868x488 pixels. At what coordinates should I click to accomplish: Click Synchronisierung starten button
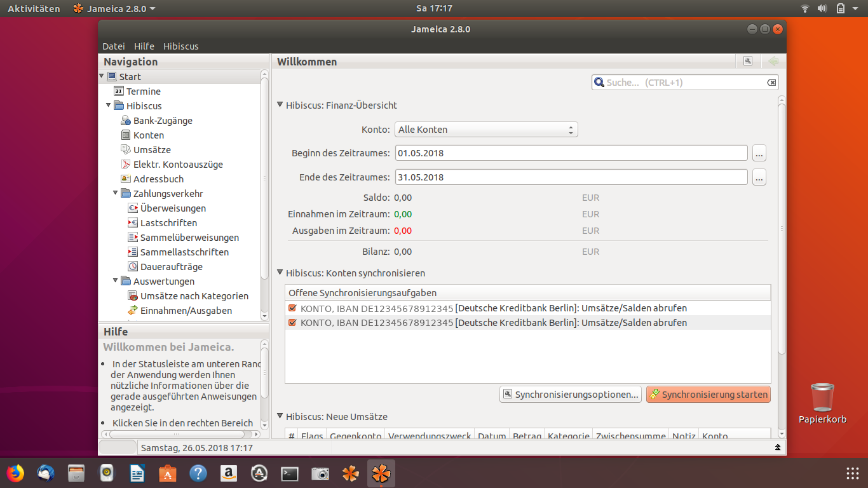(709, 395)
